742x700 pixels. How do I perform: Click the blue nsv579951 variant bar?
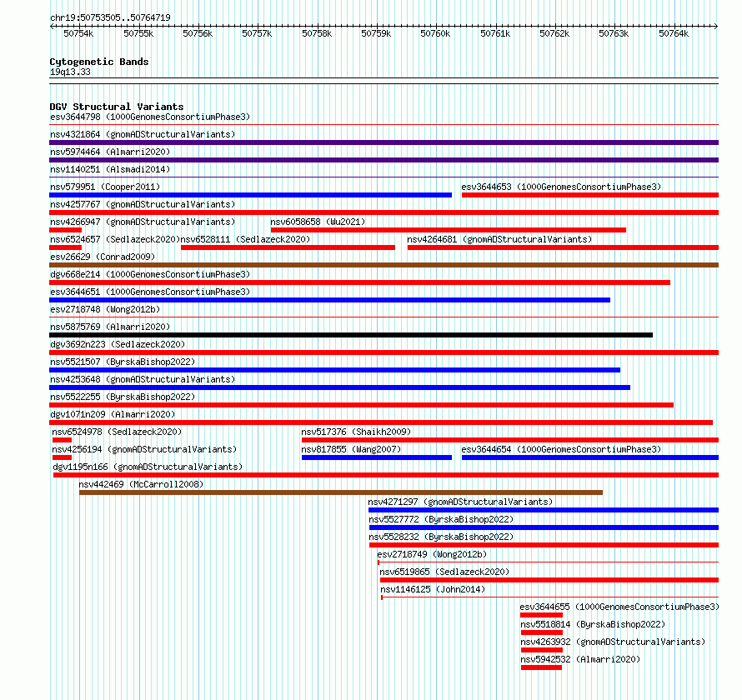(250, 195)
